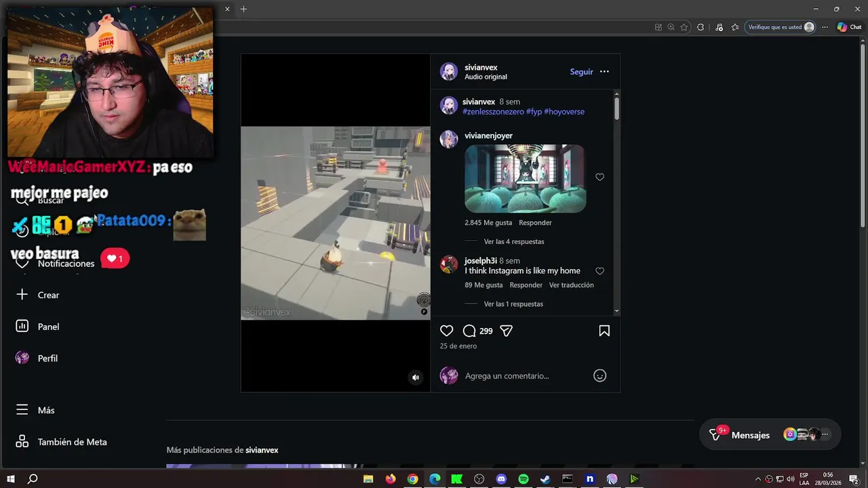
Task: Open zoom magnifier icon in address bar
Action: [671, 27]
